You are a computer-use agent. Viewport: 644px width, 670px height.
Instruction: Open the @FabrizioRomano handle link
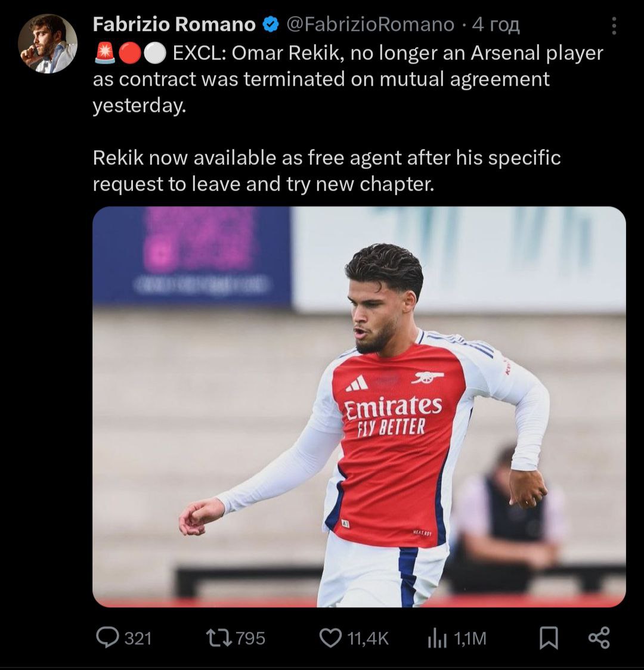click(370, 24)
